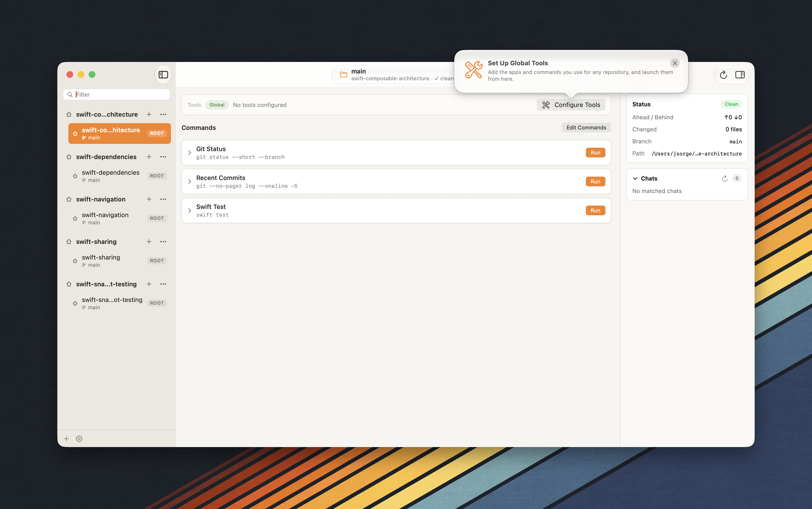Refresh the Chats list
This screenshot has height=509, width=812.
tap(725, 178)
